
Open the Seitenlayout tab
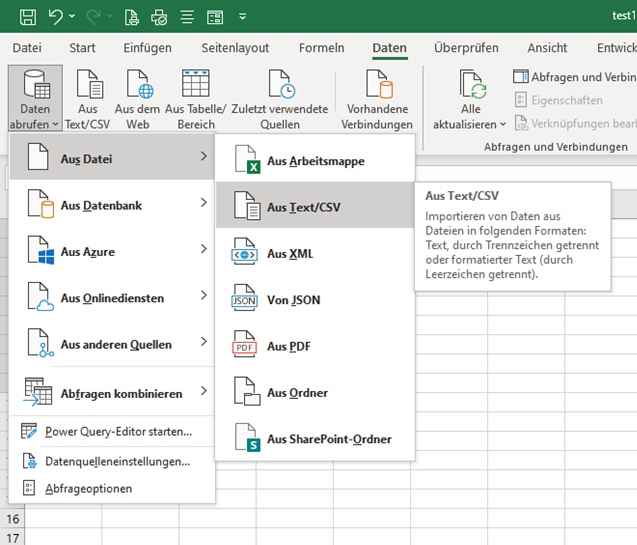pyautogui.click(x=235, y=48)
